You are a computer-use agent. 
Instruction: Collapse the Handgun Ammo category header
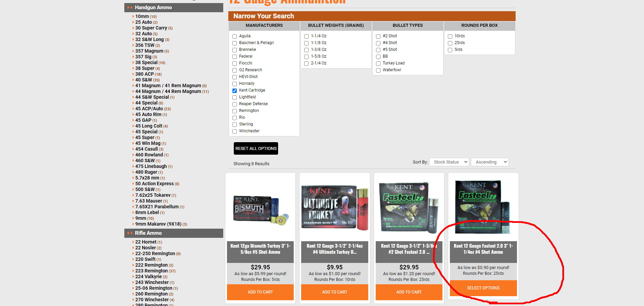pos(174,7)
